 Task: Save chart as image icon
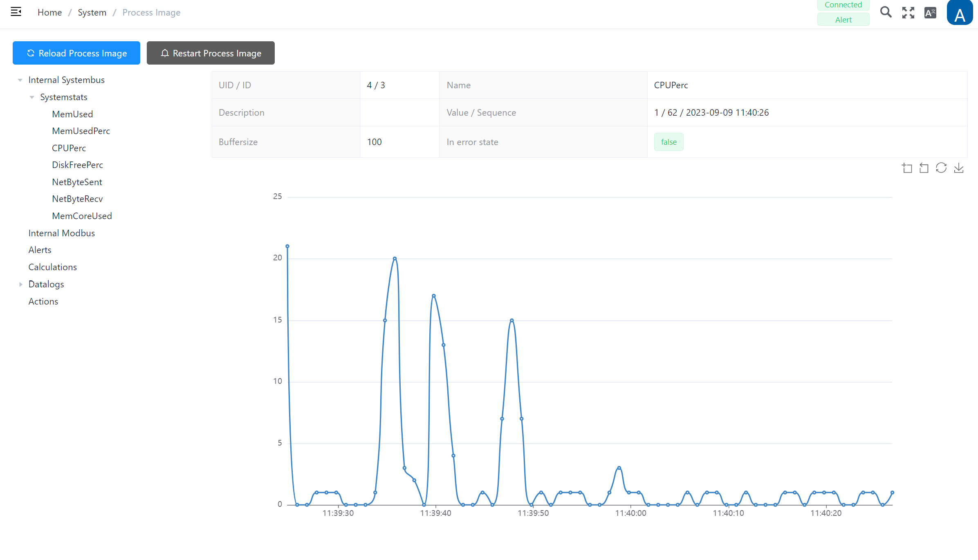959,168
